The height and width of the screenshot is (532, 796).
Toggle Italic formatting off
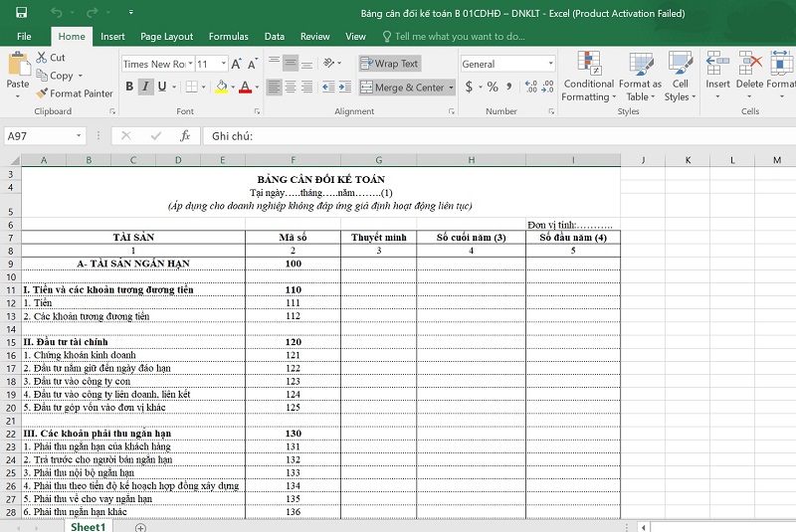coord(146,88)
